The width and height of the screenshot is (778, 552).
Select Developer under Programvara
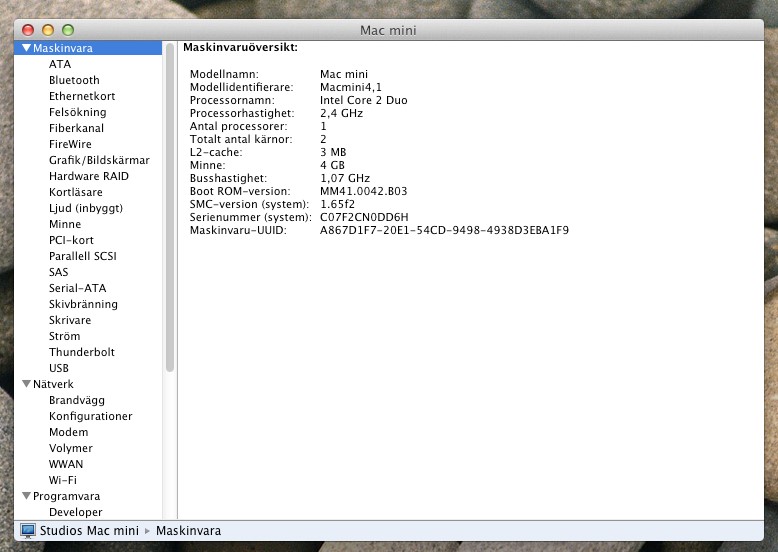coord(76,512)
